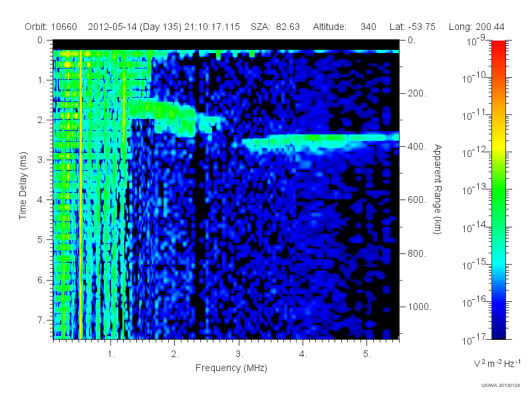Click the 'Apparent Range (km)' axis label
Screen dimensions: 532x399
click(438, 189)
